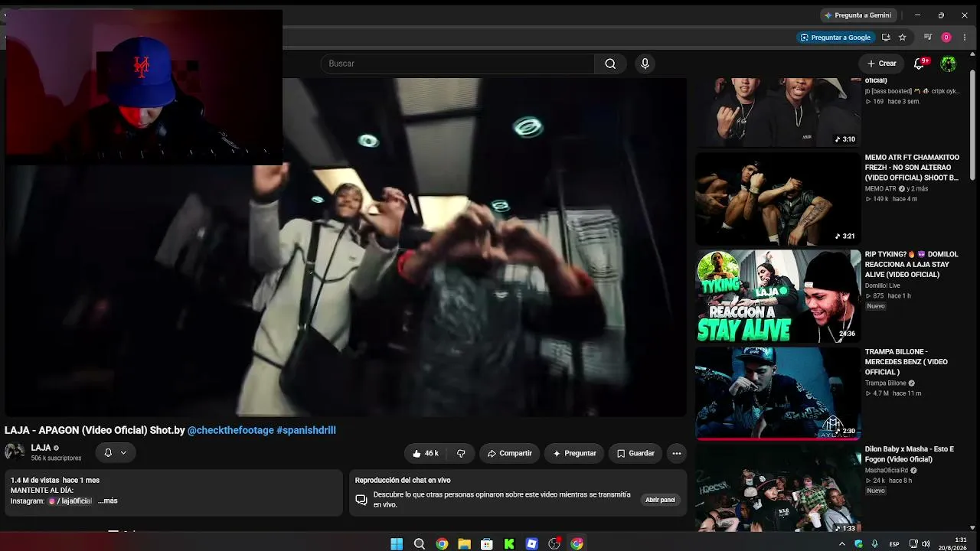Like the video with 46 k thumbs up
This screenshot has width=980, height=551.
click(426, 453)
